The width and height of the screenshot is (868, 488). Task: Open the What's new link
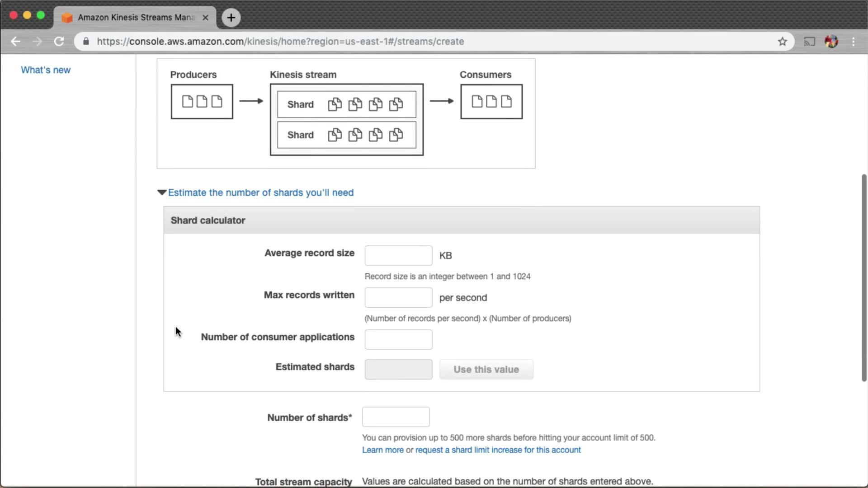pyautogui.click(x=46, y=70)
